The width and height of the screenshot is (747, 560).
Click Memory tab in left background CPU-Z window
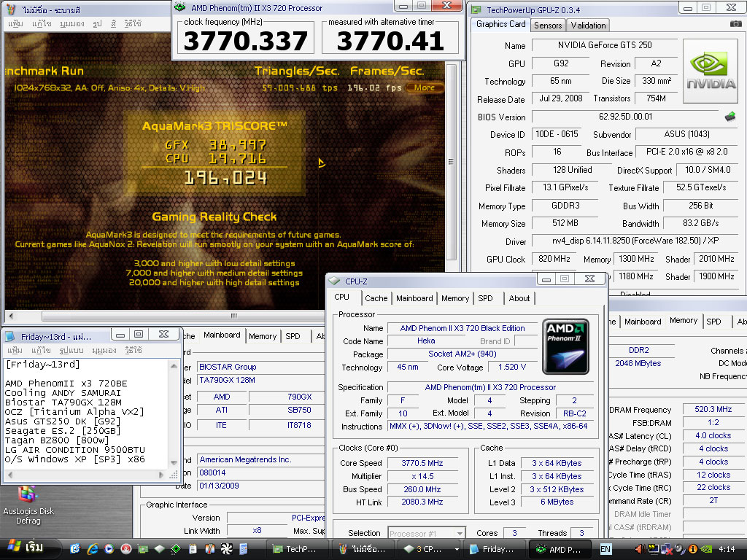pyautogui.click(x=263, y=336)
